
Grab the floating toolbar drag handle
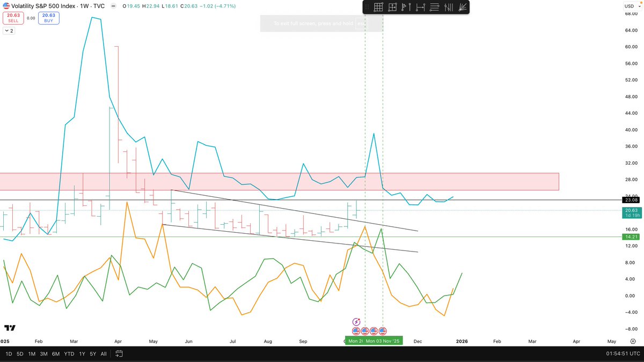367,7
